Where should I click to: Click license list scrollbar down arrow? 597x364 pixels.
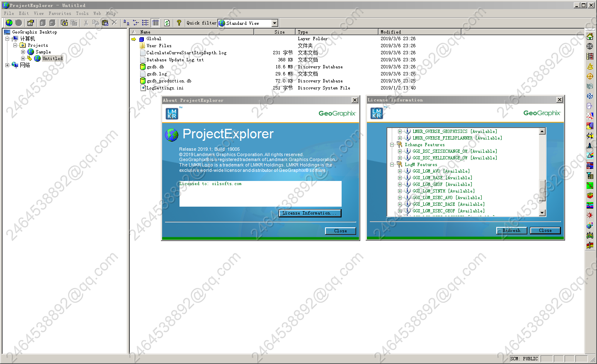(542, 212)
